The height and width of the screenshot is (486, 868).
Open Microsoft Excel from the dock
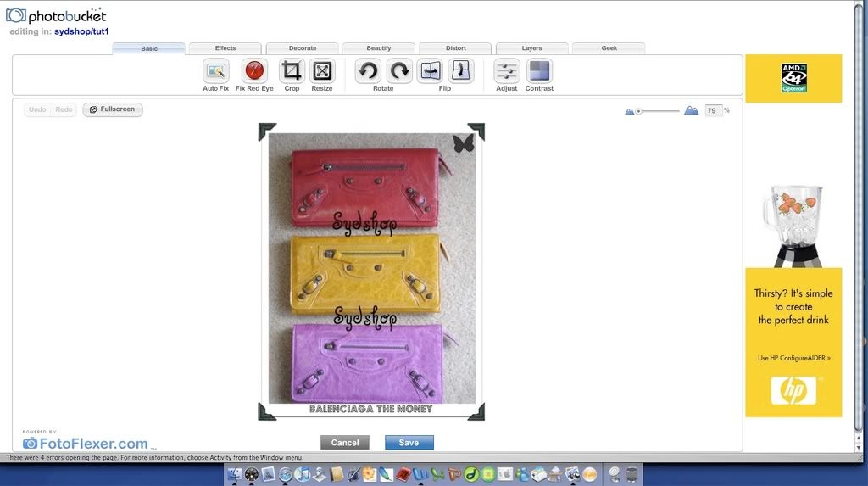click(x=437, y=474)
